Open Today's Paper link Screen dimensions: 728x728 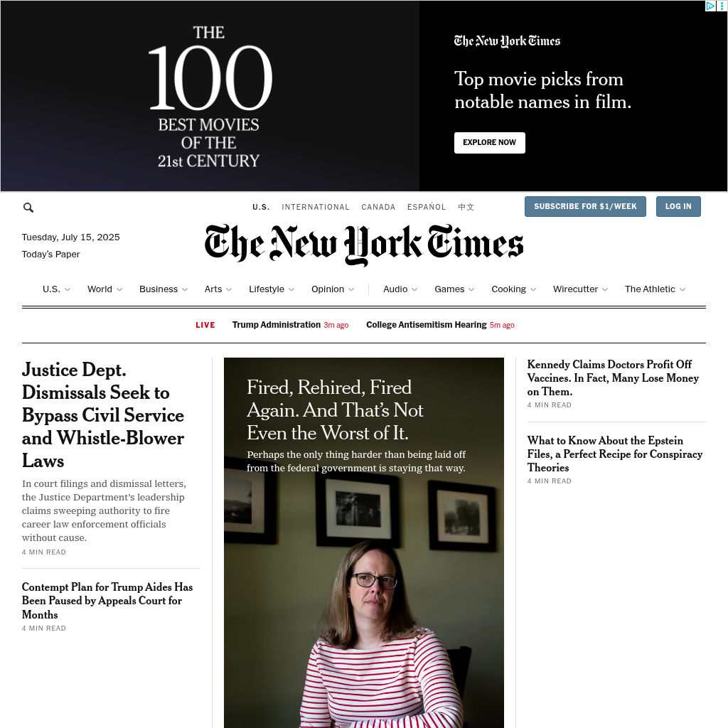point(50,255)
